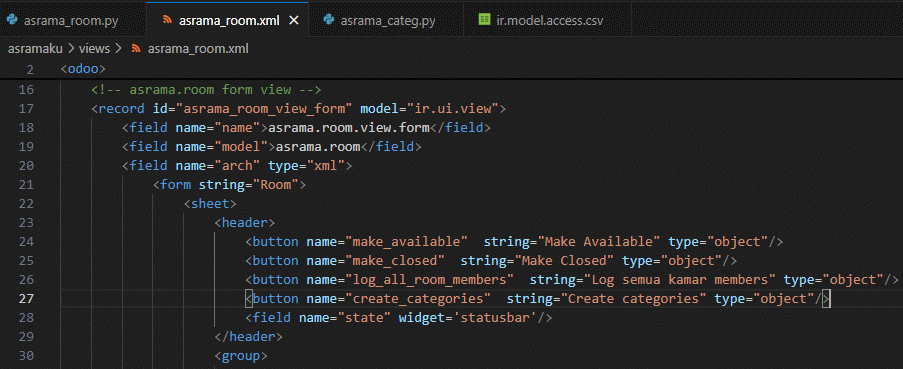Click the Python icon on asrama_room.py tab
Screen dimensions: 903x369
tap(12, 21)
